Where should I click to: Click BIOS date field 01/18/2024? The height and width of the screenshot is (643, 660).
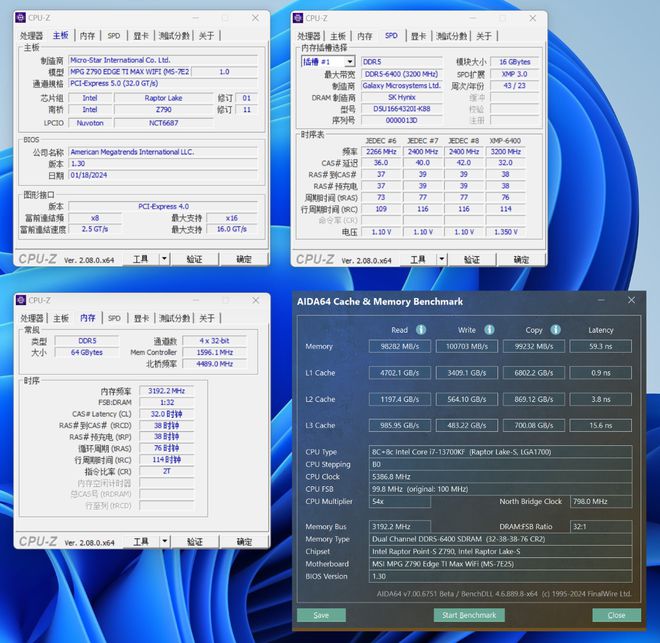click(x=163, y=175)
